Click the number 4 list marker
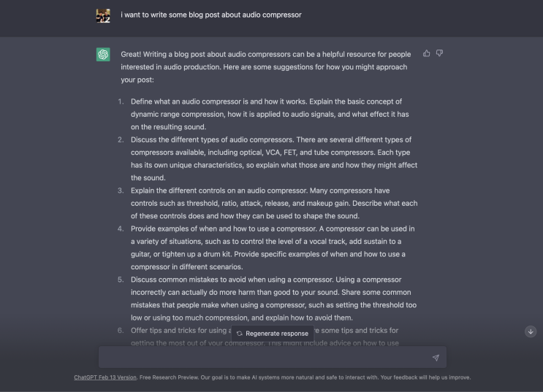The image size is (543, 392). click(x=122, y=229)
